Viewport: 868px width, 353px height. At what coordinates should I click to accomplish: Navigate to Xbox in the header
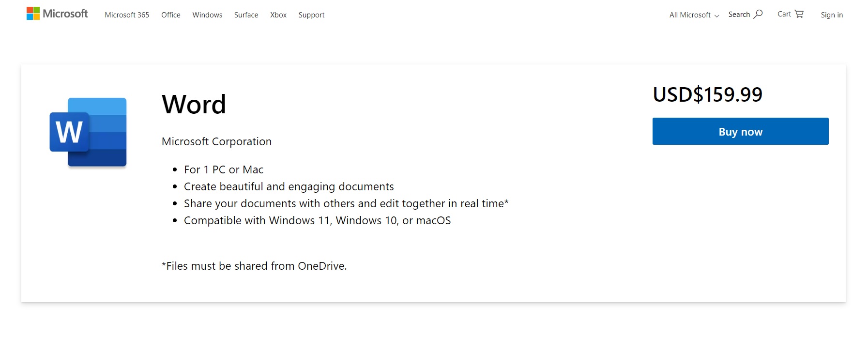coord(278,15)
